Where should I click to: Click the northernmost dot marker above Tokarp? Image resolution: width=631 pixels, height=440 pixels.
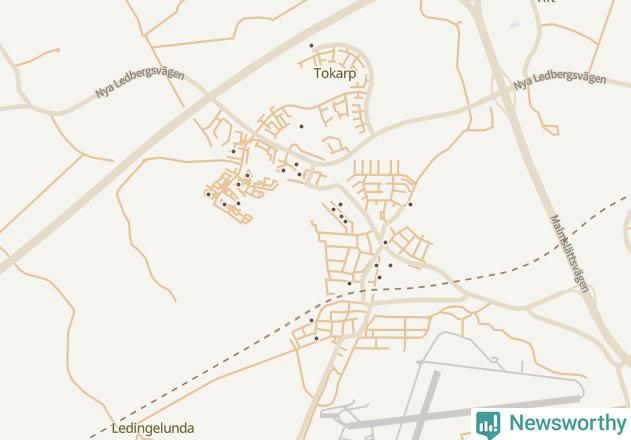coord(311,45)
